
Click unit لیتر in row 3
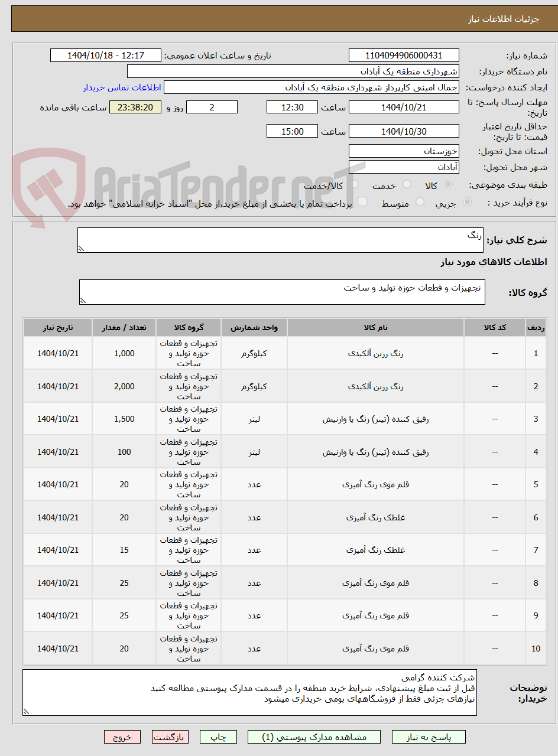[x=254, y=419]
